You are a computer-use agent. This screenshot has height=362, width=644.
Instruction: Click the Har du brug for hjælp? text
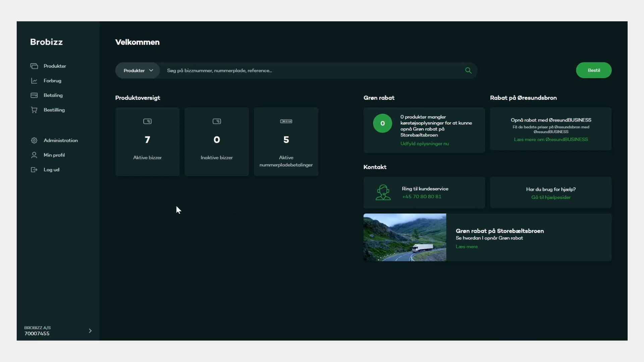(x=551, y=189)
